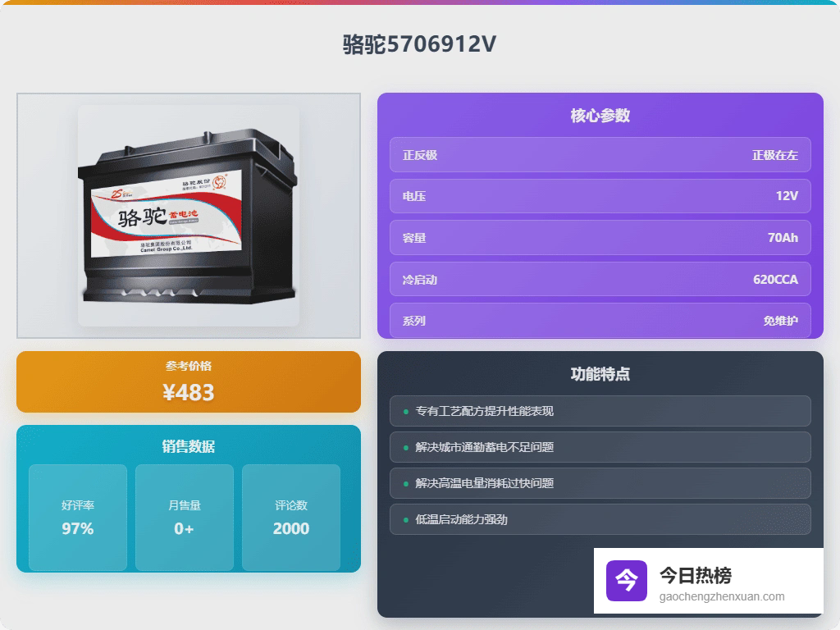840x630 pixels.
Task: Click the 低温启动能力强劲 feature item
Action: coord(600,519)
